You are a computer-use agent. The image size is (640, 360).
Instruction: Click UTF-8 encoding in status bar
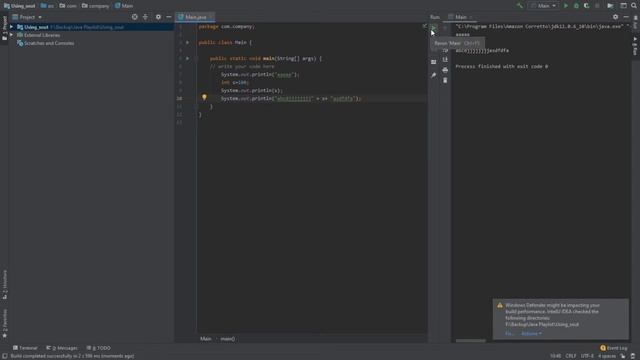point(587,356)
